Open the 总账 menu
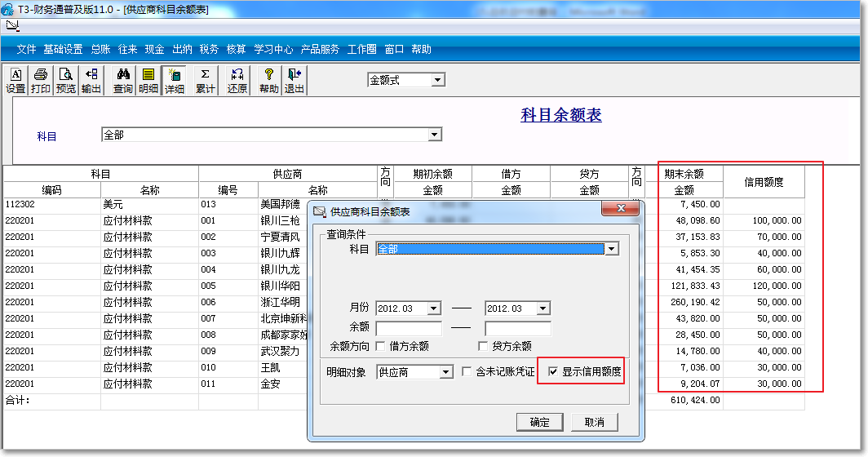The image size is (868, 457). 100,49
